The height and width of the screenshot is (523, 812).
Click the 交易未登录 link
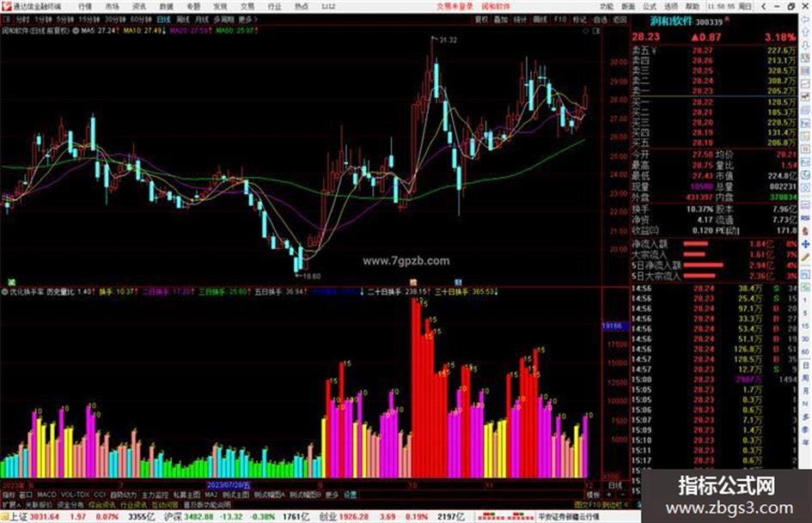pos(455,6)
